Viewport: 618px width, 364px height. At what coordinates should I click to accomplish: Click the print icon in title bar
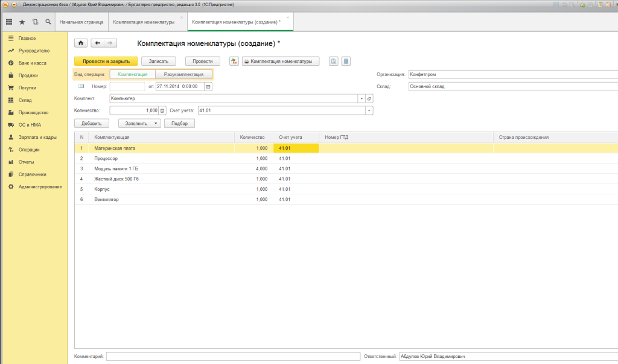(564, 4)
